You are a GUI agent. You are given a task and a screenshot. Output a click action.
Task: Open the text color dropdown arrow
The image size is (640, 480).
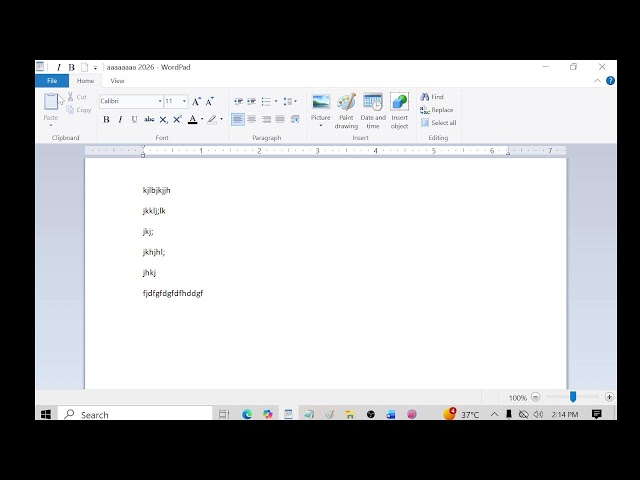(x=202, y=120)
